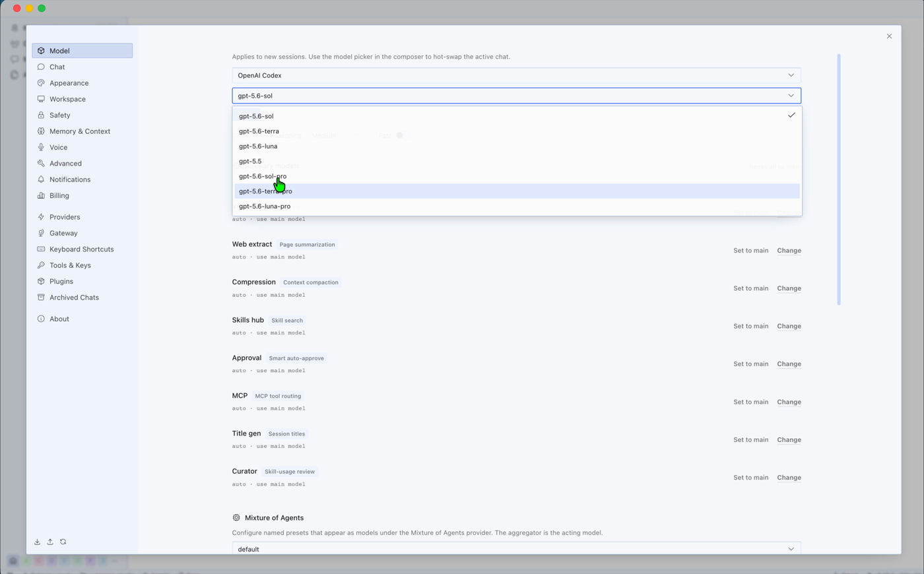The image size is (924, 574).
Task: Open the OpenAI Codex provider dropdown
Action: click(516, 75)
